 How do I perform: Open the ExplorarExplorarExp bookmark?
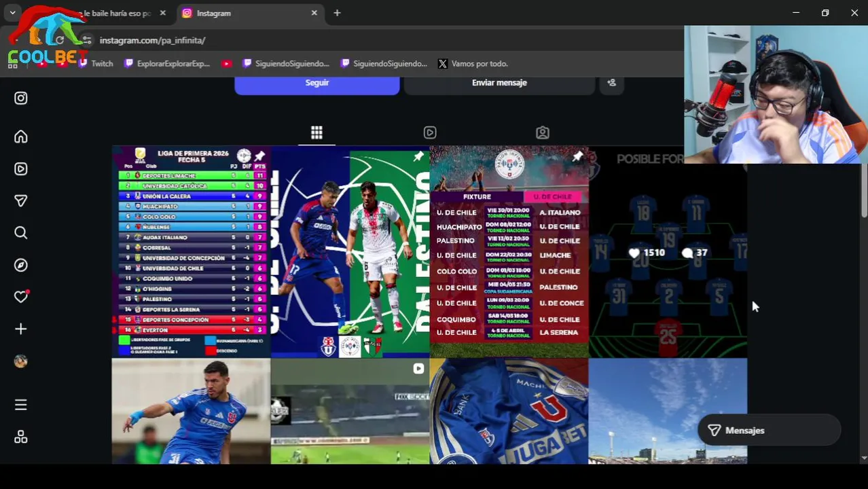pos(167,64)
